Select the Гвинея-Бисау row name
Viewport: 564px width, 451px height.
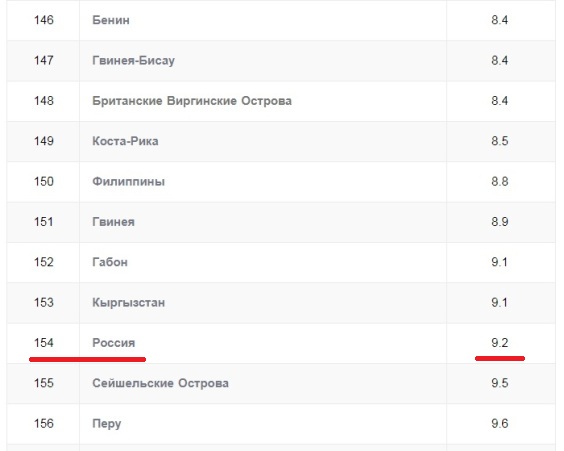tap(133, 60)
